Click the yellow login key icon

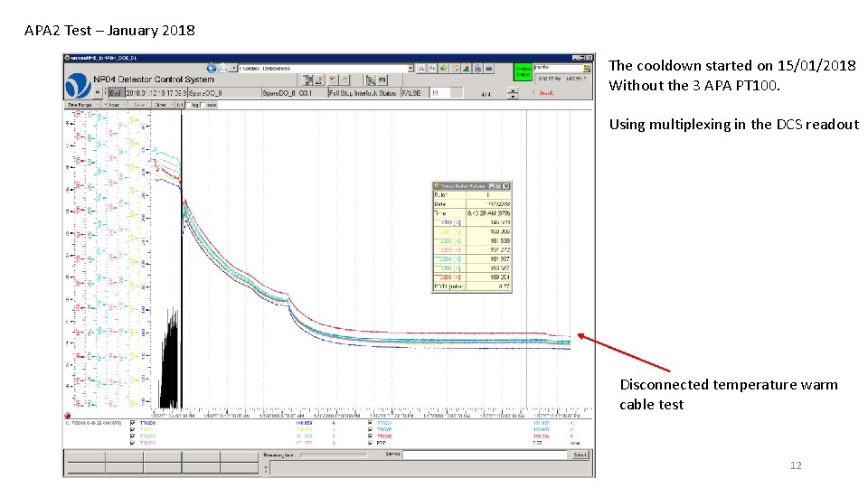[x=587, y=68]
